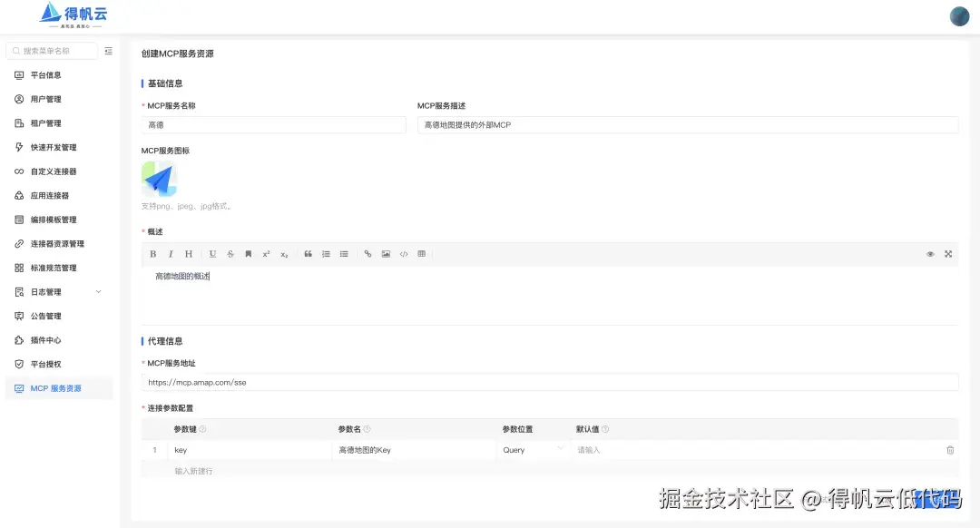Select MCP 服务资源 in the sidebar
This screenshot has width=980, height=528.
click(59, 388)
